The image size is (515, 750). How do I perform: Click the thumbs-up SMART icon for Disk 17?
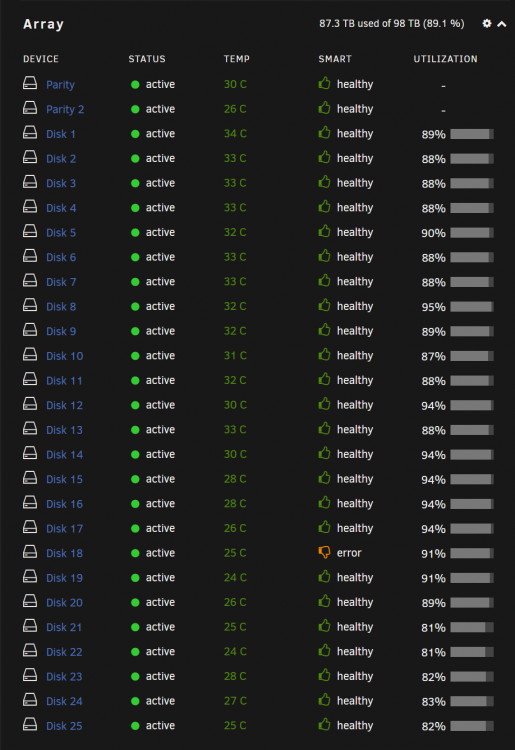click(324, 527)
